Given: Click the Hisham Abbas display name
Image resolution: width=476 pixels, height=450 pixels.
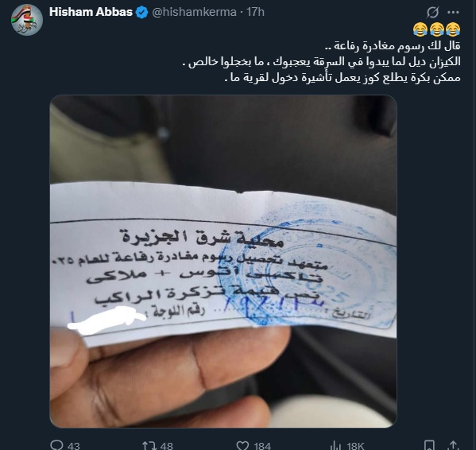Looking at the screenshot, I should (91, 12).
